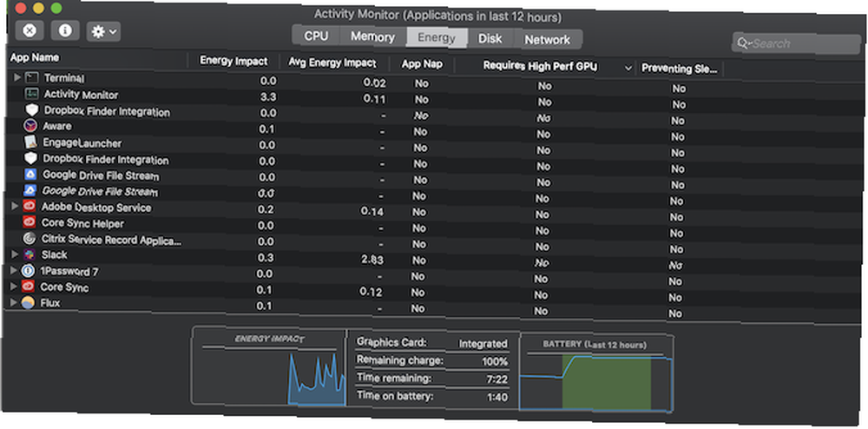This screenshot has height=429, width=868.
Task: Click the Core Sync app icon
Action: pos(29,287)
